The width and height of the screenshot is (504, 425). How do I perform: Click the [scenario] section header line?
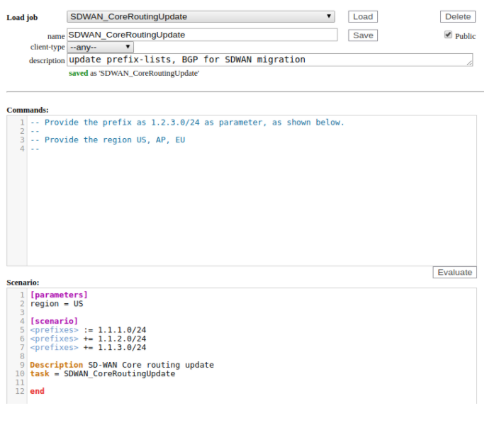(54, 322)
